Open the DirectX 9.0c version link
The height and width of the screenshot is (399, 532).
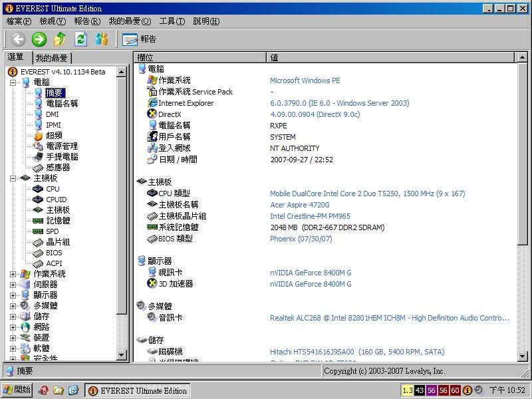pos(315,114)
